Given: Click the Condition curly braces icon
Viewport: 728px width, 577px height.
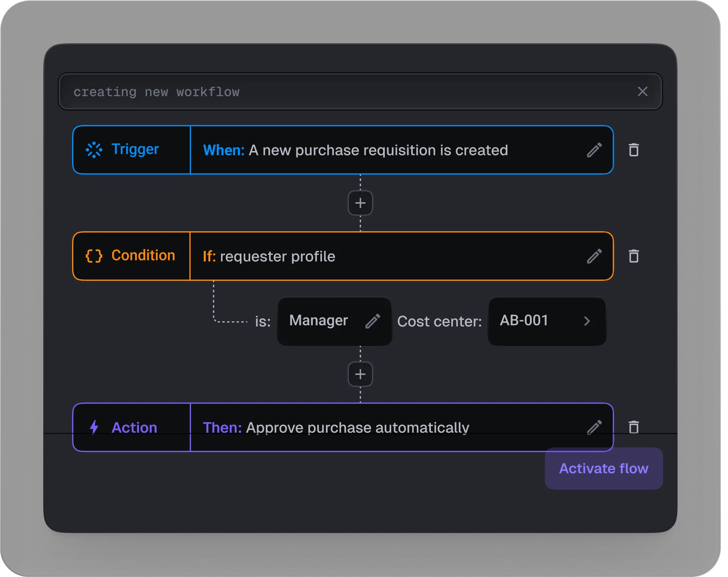Looking at the screenshot, I should [94, 256].
